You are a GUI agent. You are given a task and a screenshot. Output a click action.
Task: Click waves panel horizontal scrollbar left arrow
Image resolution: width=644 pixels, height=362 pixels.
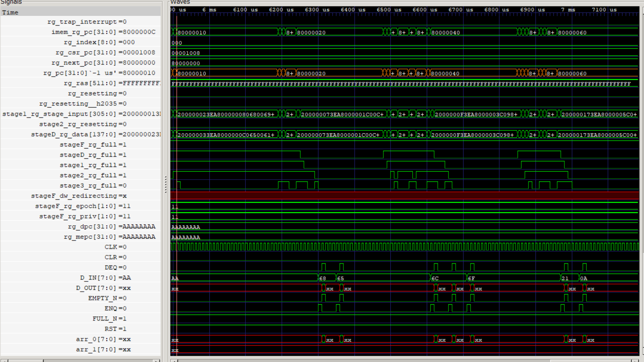tap(174, 361)
